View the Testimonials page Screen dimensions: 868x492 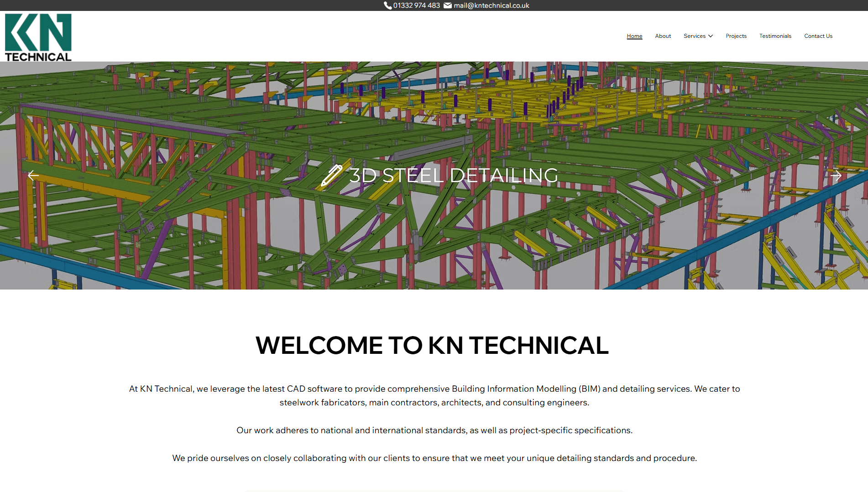[x=775, y=36]
